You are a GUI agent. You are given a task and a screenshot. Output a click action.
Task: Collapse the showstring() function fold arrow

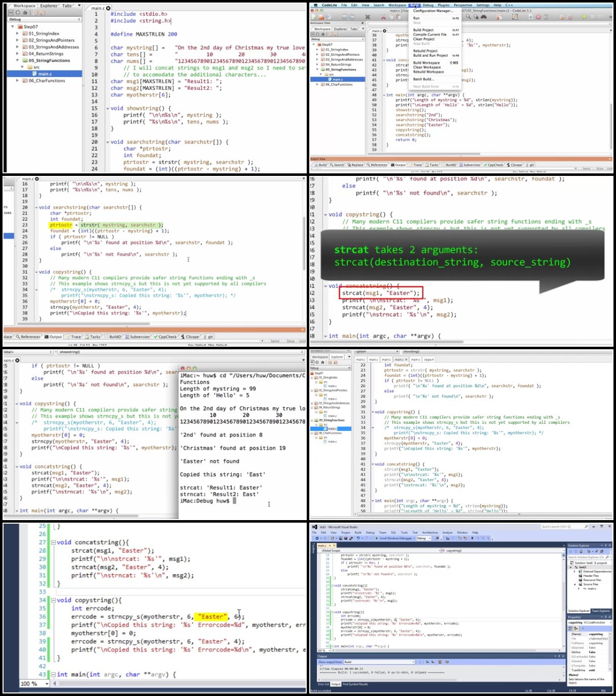pyautogui.click(x=107, y=108)
